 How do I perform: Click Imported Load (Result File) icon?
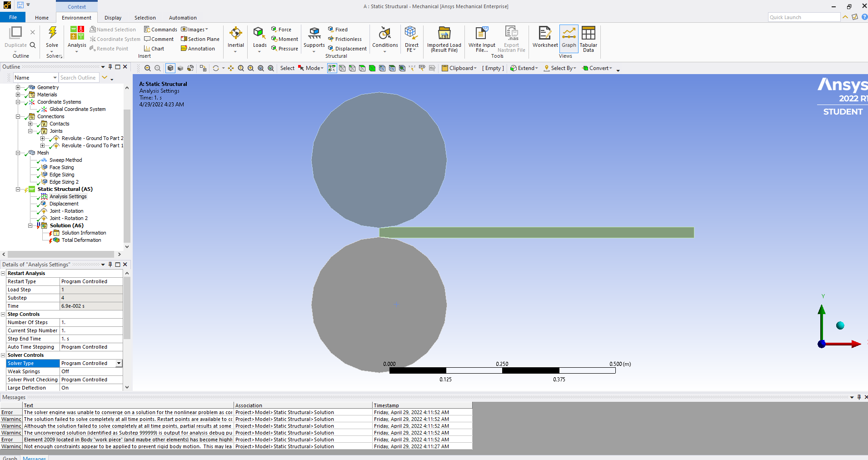444,33
